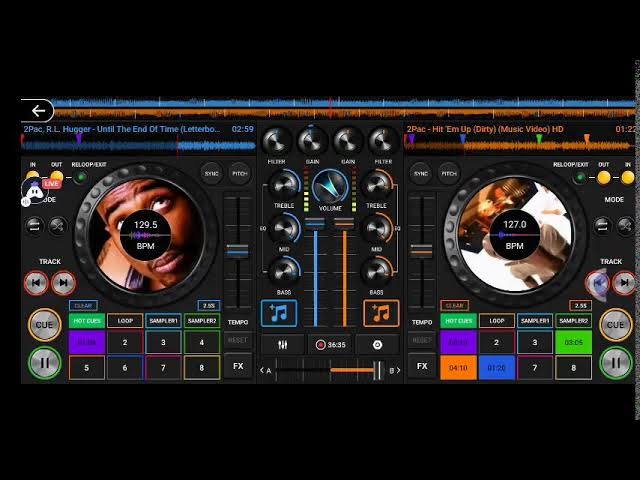This screenshot has height=480, width=640.
Task: Load a track with the orange add-music icon
Action: click(380, 313)
